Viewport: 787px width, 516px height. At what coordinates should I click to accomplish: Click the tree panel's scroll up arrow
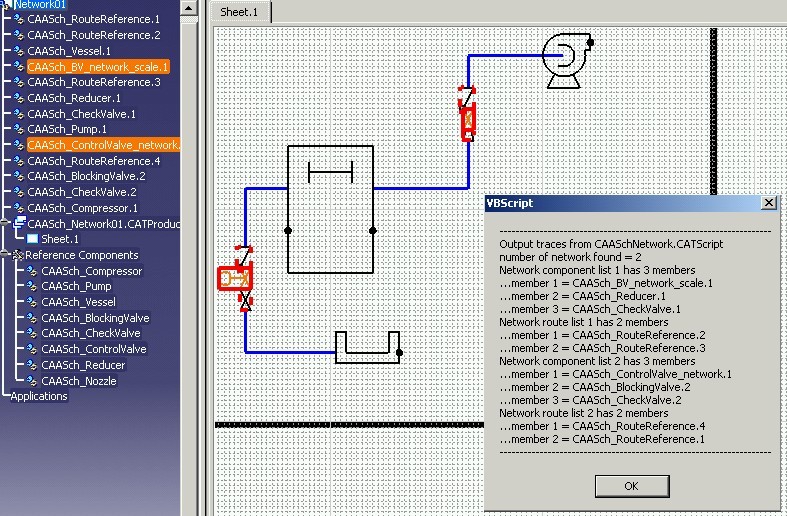coord(189,7)
